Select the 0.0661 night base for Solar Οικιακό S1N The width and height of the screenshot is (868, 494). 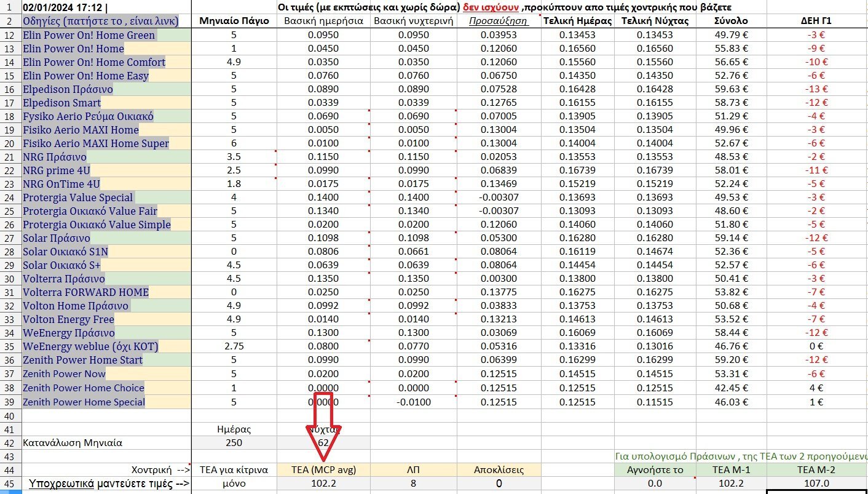tap(413, 252)
